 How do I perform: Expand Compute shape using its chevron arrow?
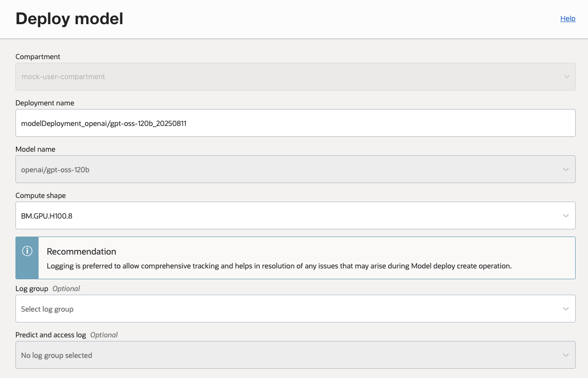pos(566,215)
